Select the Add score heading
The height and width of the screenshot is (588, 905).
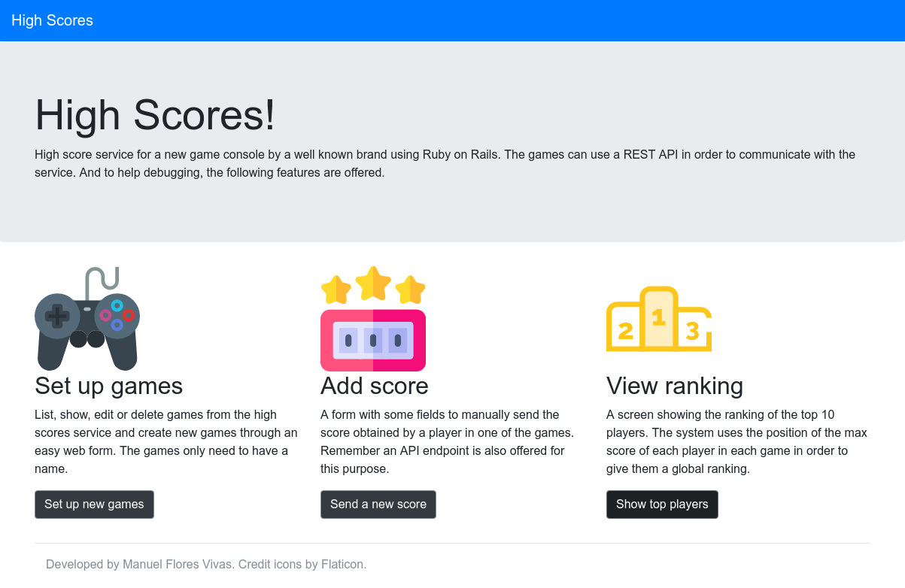[375, 386]
